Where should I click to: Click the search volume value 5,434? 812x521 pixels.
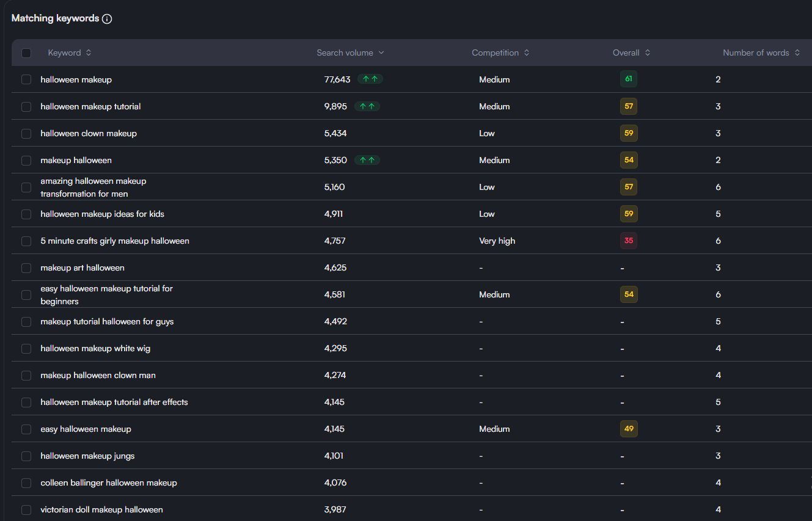tap(335, 134)
